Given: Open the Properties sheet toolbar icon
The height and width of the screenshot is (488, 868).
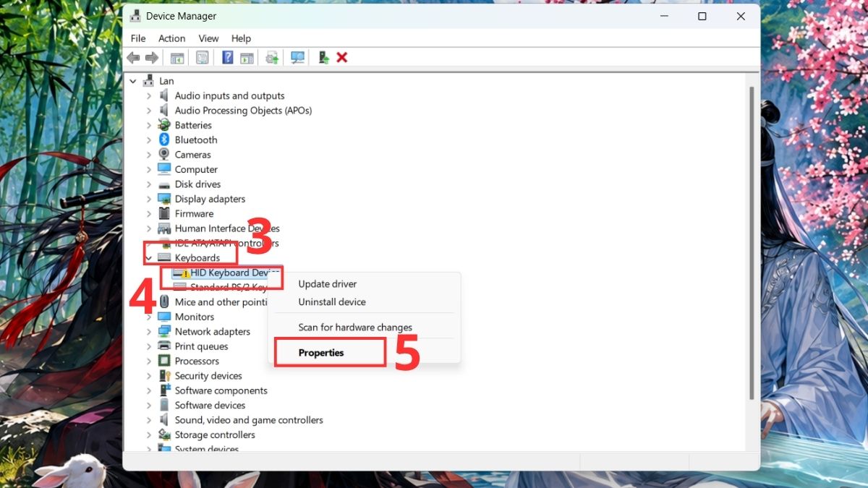Looking at the screenshot, I should 203,58.
